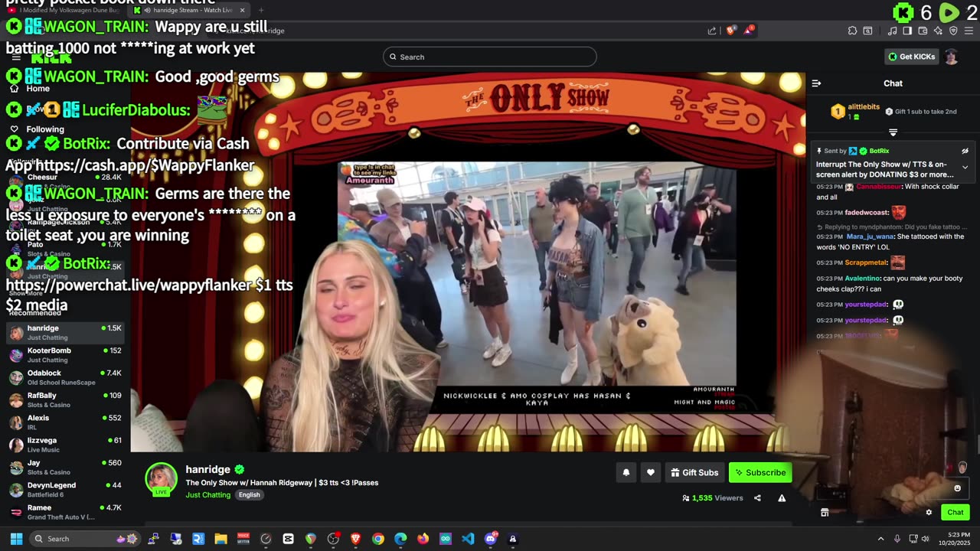Open chat settings gear icon
Screen dimensions: 980x551
pos(929,513)
